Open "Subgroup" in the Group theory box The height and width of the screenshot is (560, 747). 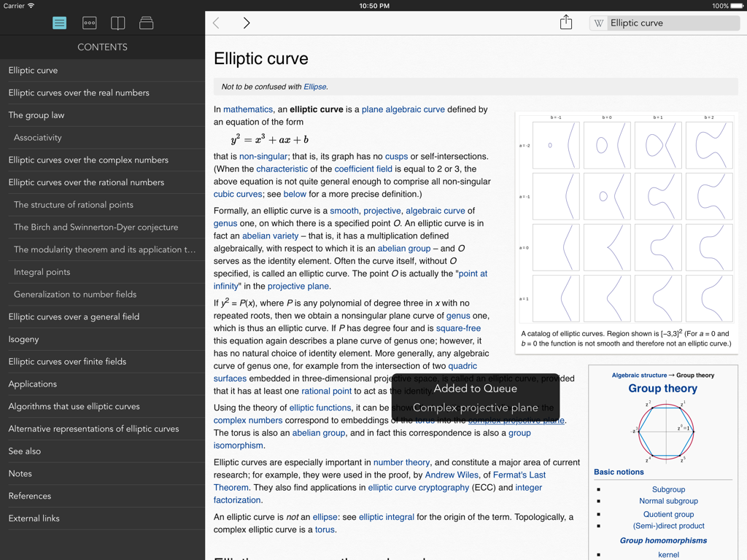tap(668, 489)
